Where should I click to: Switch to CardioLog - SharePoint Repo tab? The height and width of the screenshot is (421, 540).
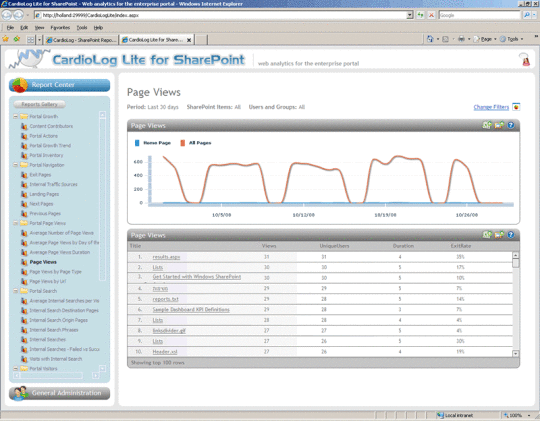(x=81, y=40)
